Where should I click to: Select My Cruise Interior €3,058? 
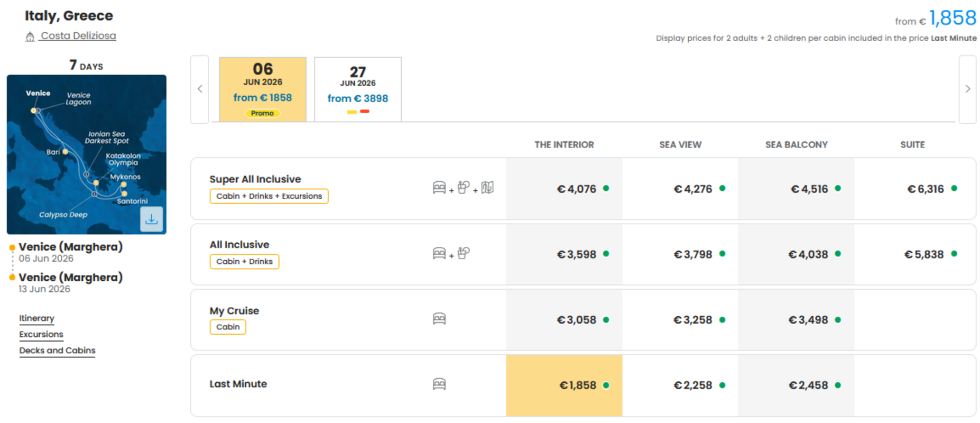click(x=564, y=320)
